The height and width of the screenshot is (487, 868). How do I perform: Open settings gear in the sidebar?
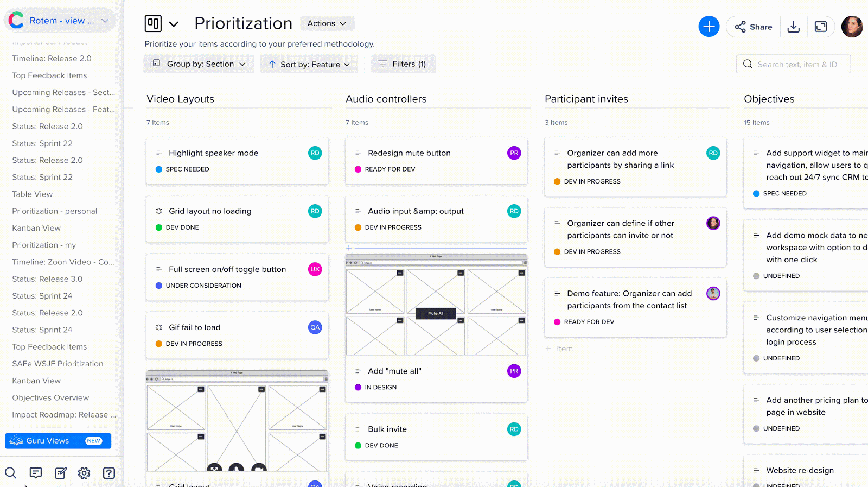pos(84,473)
